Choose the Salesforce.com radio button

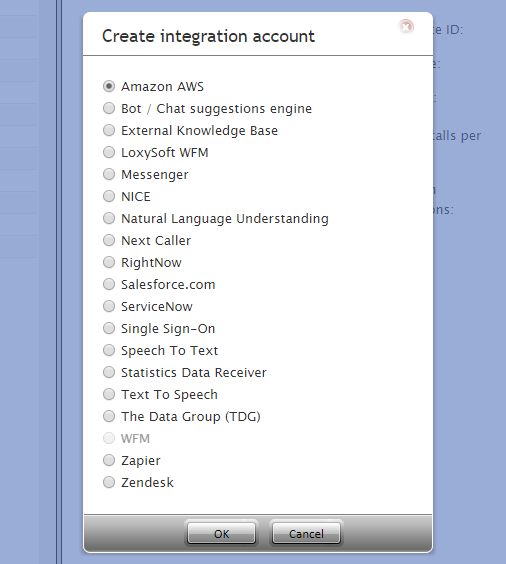(109, 284)
